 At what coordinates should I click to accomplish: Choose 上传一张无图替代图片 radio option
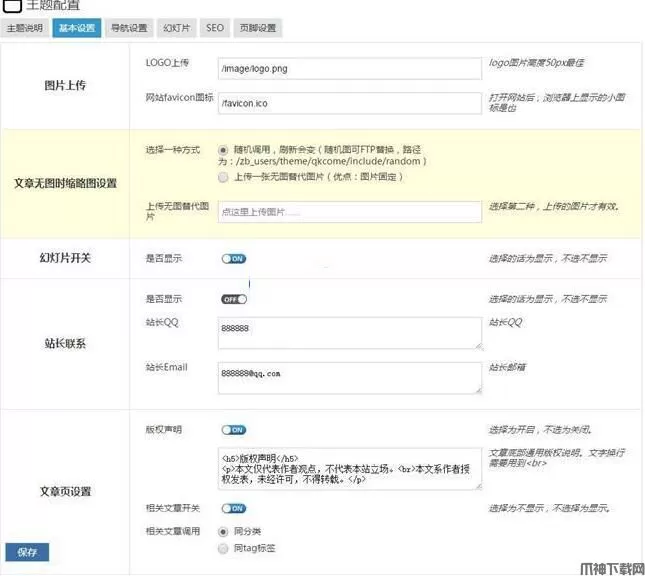(223, 177)
